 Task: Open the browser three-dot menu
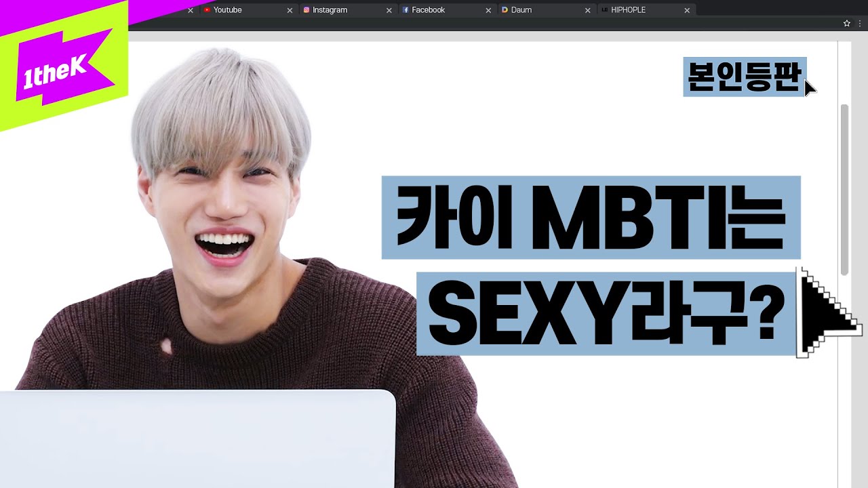coord(860,23)
